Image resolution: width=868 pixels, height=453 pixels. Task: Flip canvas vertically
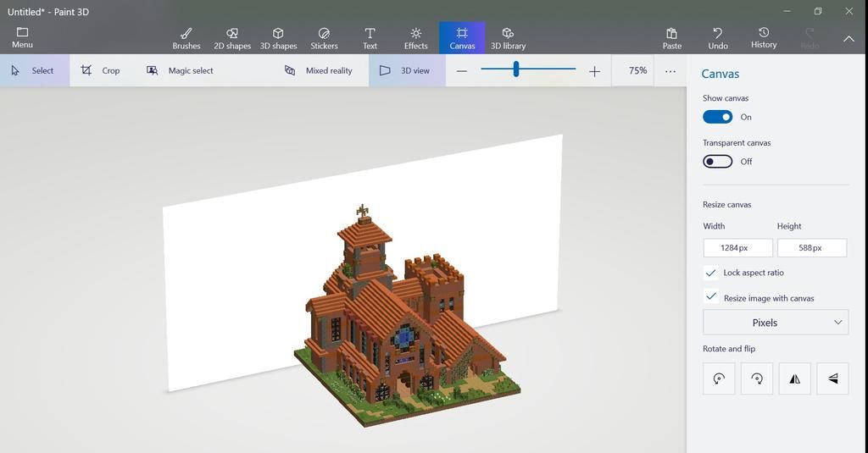point(832,378)
